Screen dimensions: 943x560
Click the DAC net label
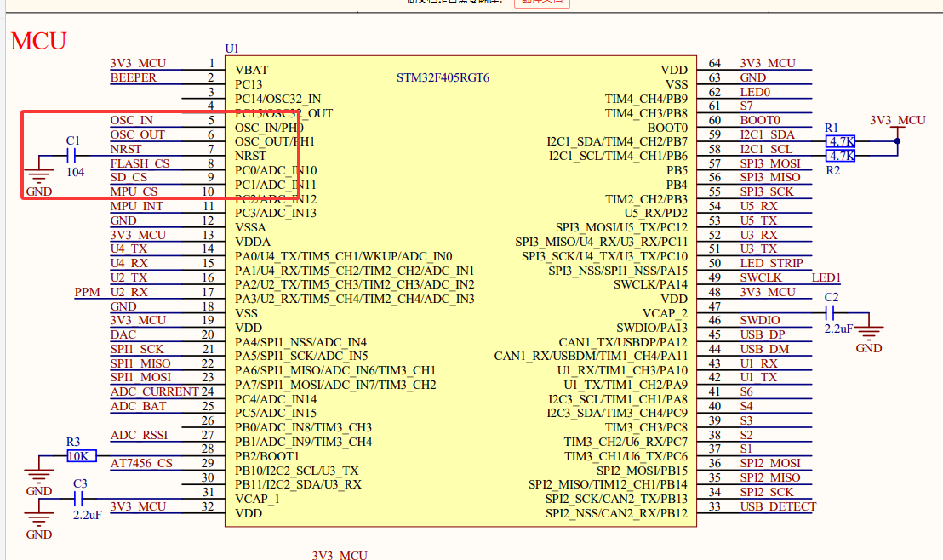[x=123, y=335]
